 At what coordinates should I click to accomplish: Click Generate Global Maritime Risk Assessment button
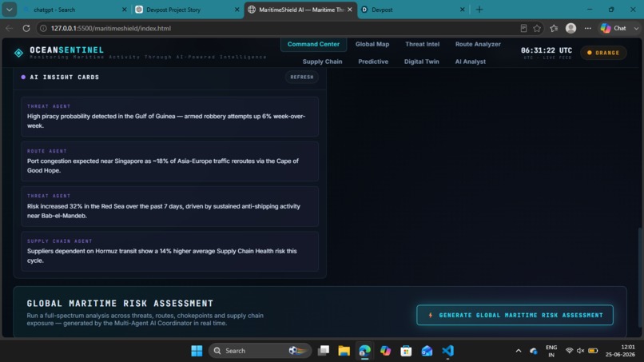pyautogui.click(x=515, y=315)
